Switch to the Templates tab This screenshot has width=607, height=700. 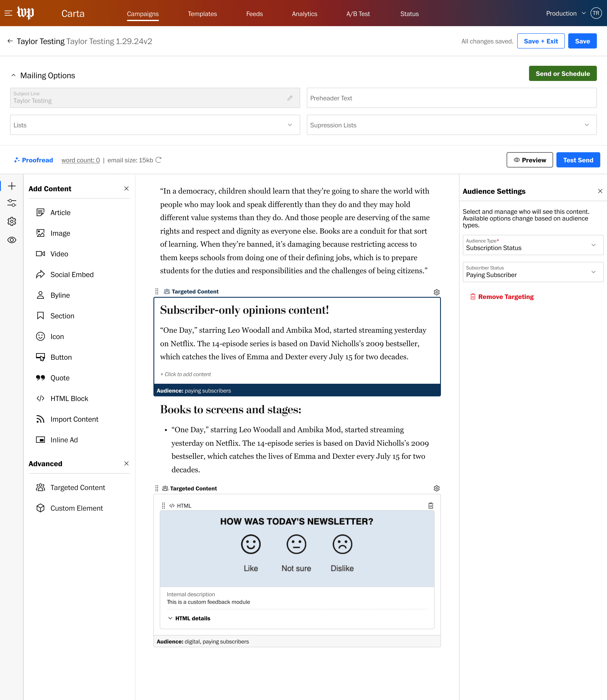(x=202, y=14)
